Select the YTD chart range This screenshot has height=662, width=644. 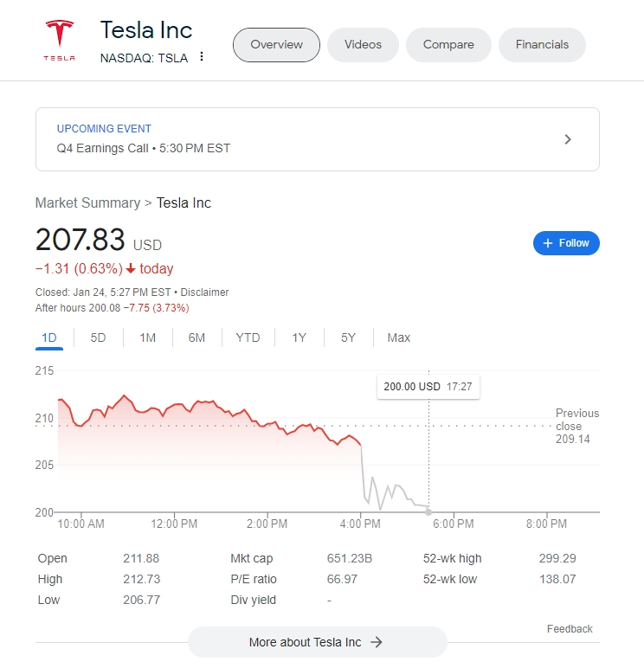coord(248,337)
